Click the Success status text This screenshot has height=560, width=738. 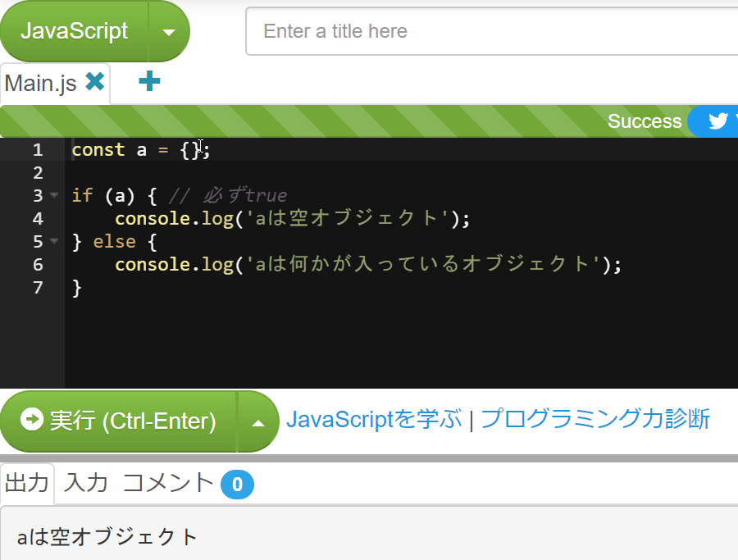tap(645, 121)
